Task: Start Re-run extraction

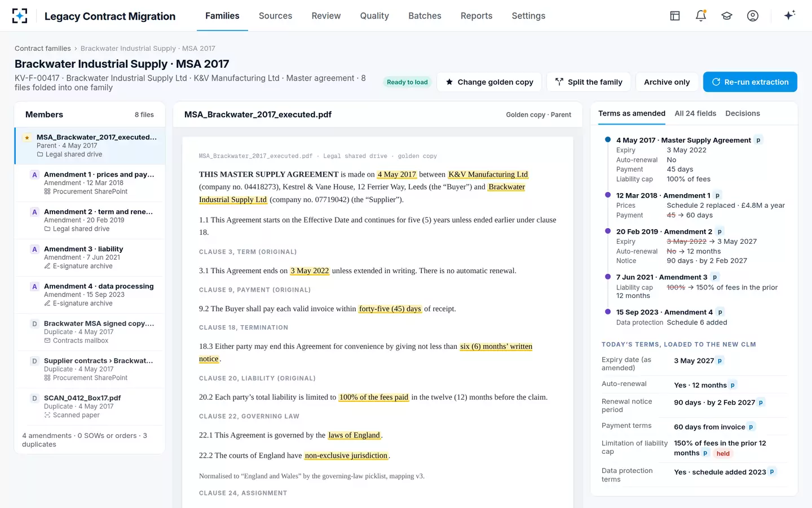Action: [750, 82]
